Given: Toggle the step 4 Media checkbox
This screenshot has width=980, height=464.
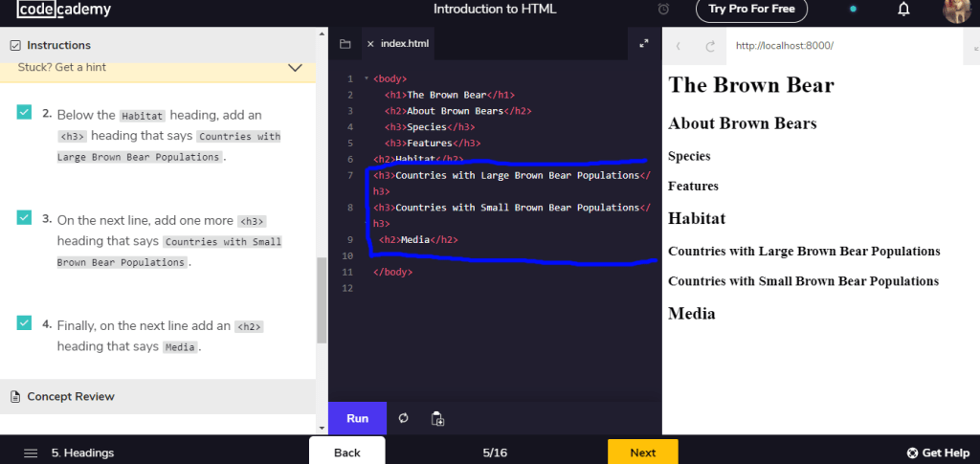Looking at the screenshot, I should click(x=24, y=323).
